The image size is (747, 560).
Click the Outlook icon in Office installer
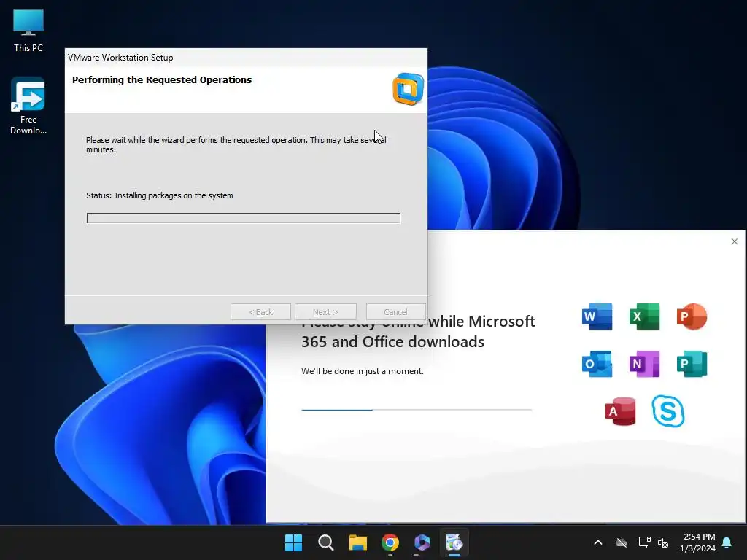click(x=597, y=364)
